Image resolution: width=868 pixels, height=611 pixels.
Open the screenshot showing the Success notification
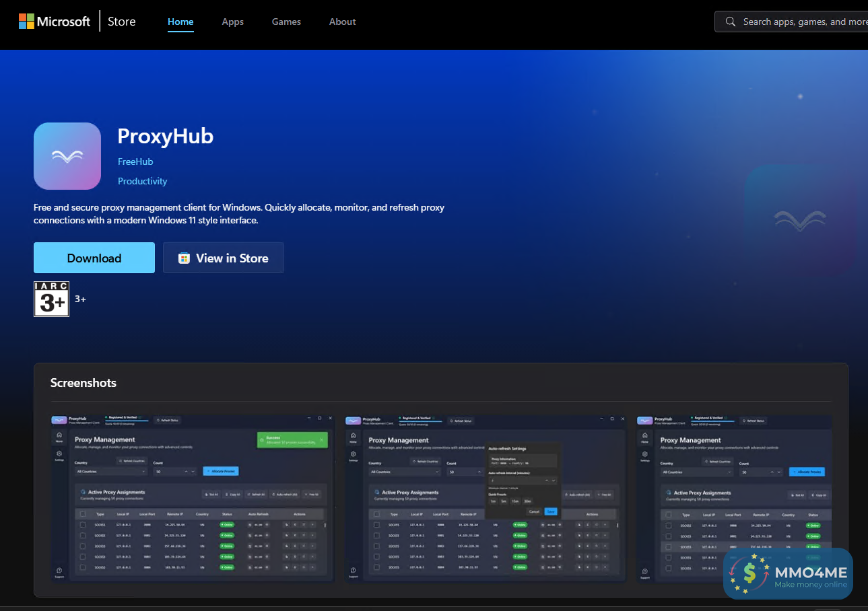tap(193, 498)
